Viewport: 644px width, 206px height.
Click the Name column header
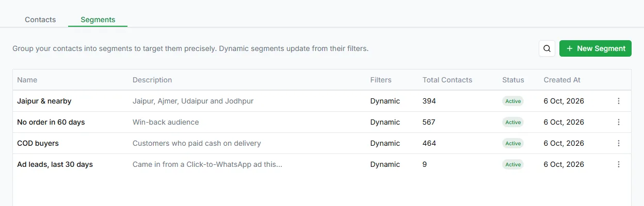click(x=27, y=80)
